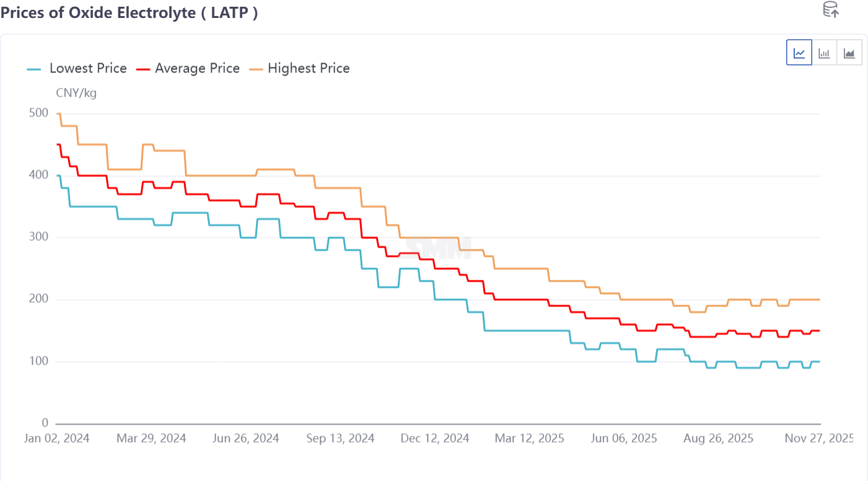The width and height of the screenshot is (868, 481).
Task: Click the Prices of Oxide Electrolyte title
Action: (129, 13)
